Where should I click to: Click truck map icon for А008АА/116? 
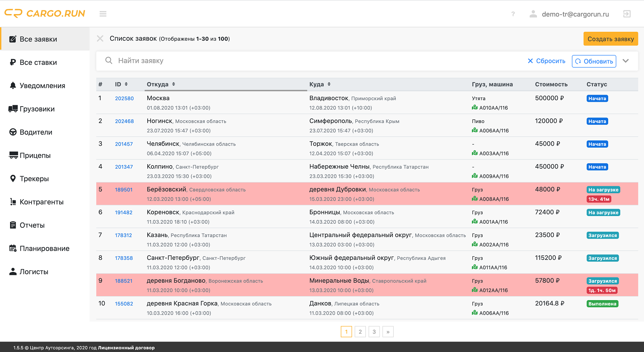(x=475, y=199)
